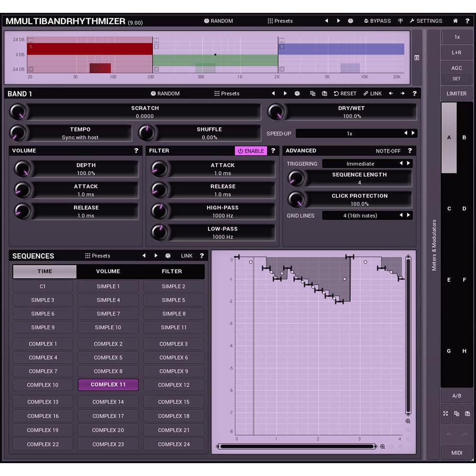Click the A/B comparison button
The image size is (476, 476).
pyautogui.click(x=456, y=396)
